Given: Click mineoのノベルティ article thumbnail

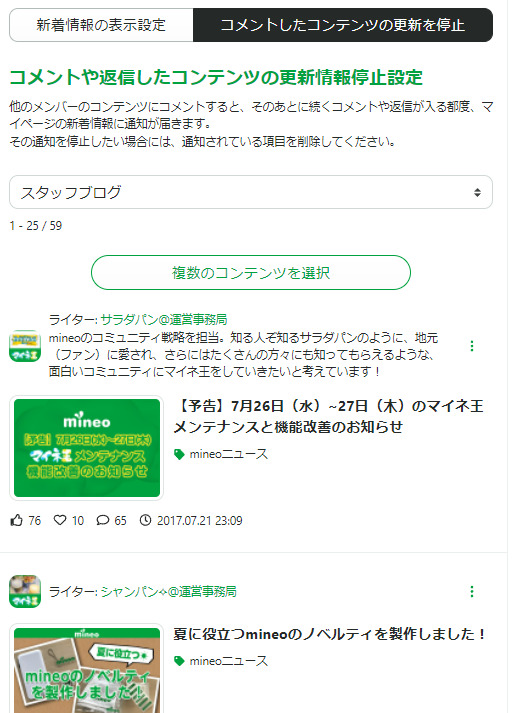Looking at the screenshot, I should [x=86, y=669].
